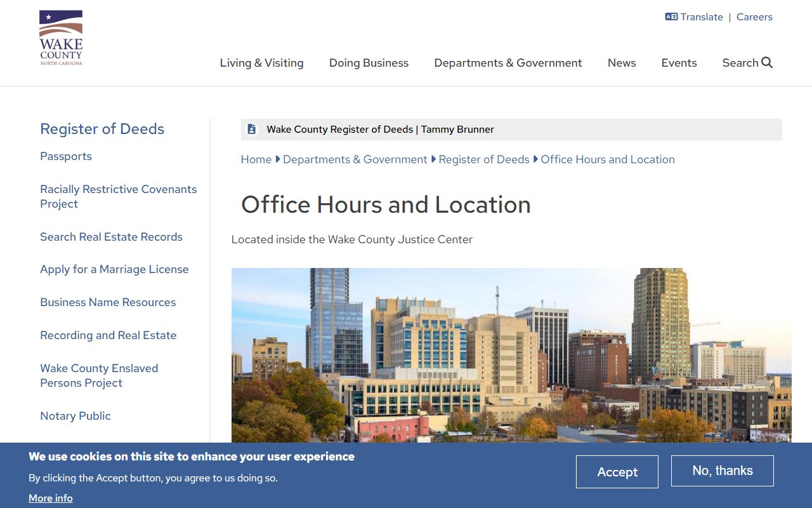
Task: Open Wake County Enslaved Persons Project
Action: [99, 375]
